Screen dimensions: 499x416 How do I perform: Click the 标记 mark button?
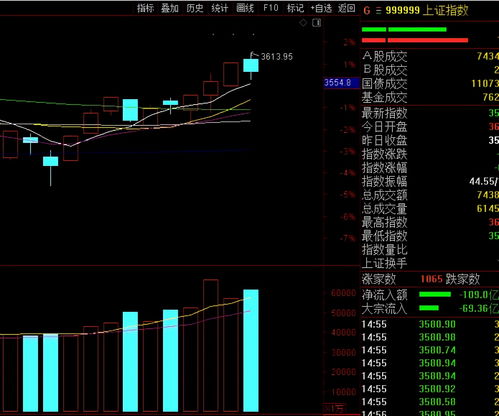point(295,8)
